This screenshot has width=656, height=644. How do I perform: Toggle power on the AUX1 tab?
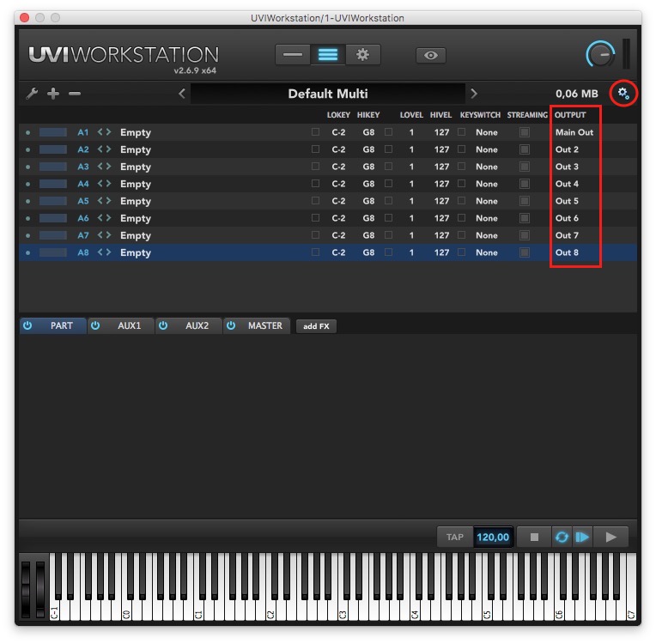point(95,325)
